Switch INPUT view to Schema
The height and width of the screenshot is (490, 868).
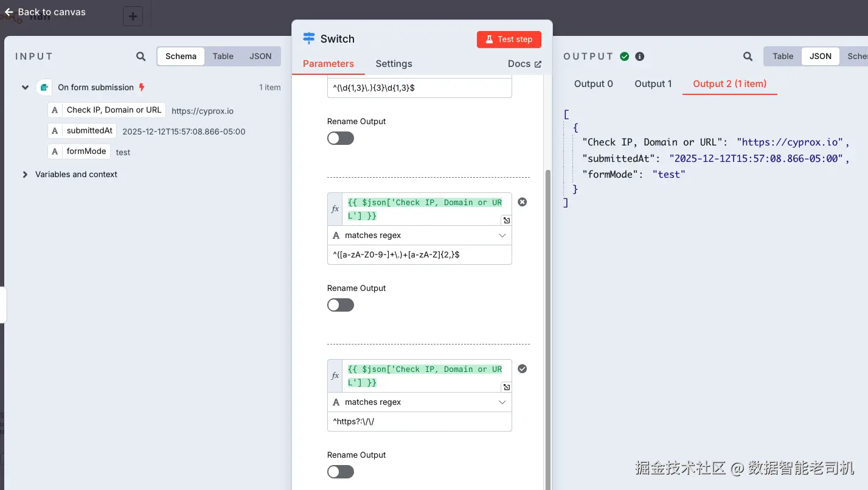coord(181,56)
